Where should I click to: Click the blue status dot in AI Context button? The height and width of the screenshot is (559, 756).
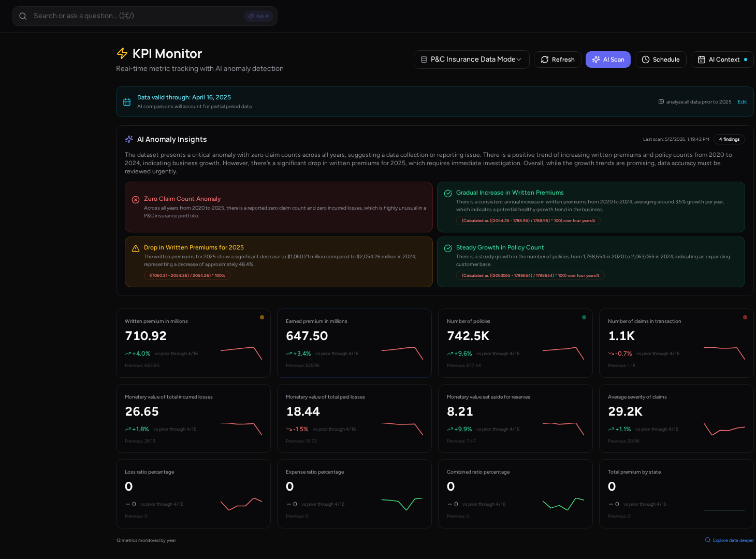(x=746, y=60)
